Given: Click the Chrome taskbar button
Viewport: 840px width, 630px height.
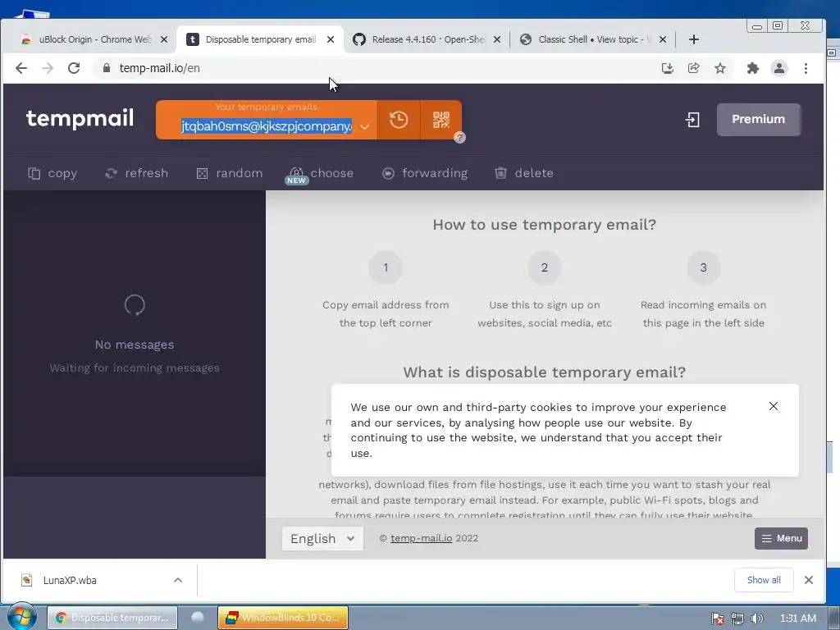Looking at the screenshot, I should click(x=112, y=618).
